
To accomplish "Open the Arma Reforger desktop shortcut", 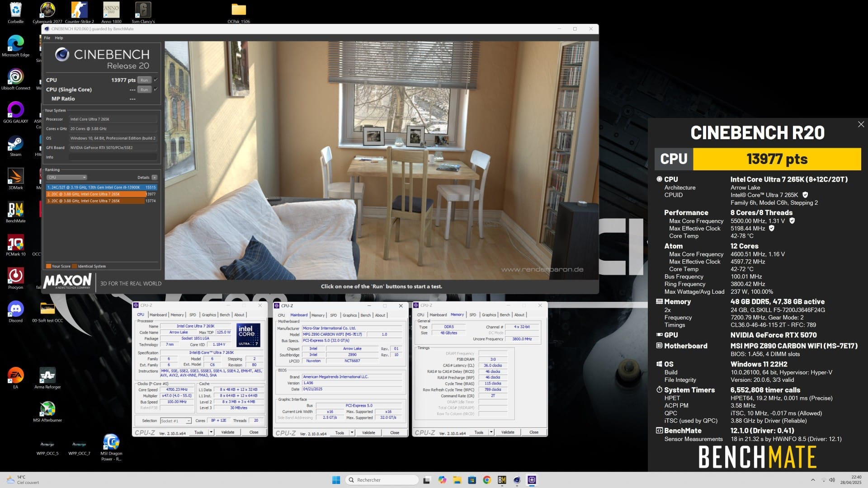I will point(47,378).
